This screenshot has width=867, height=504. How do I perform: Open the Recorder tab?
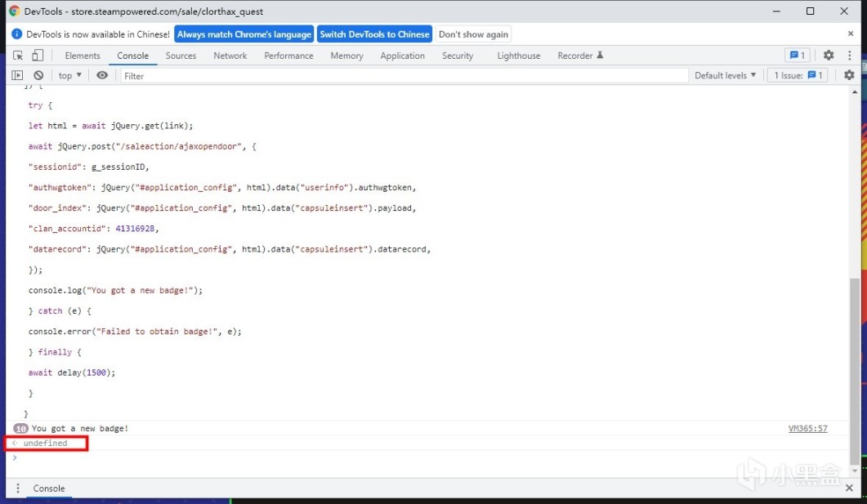tap(580, 56)
